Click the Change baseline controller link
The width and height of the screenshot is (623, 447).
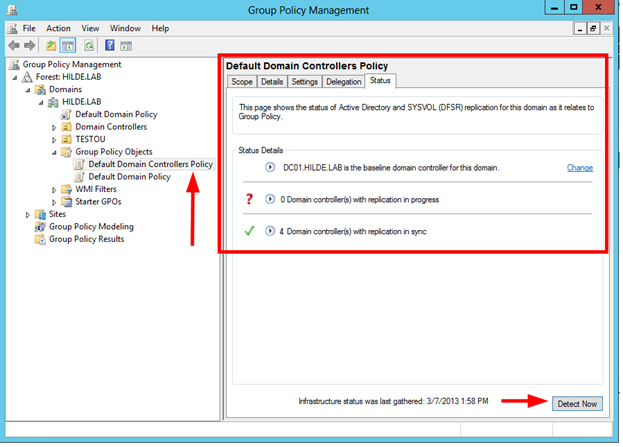(580, 168)
